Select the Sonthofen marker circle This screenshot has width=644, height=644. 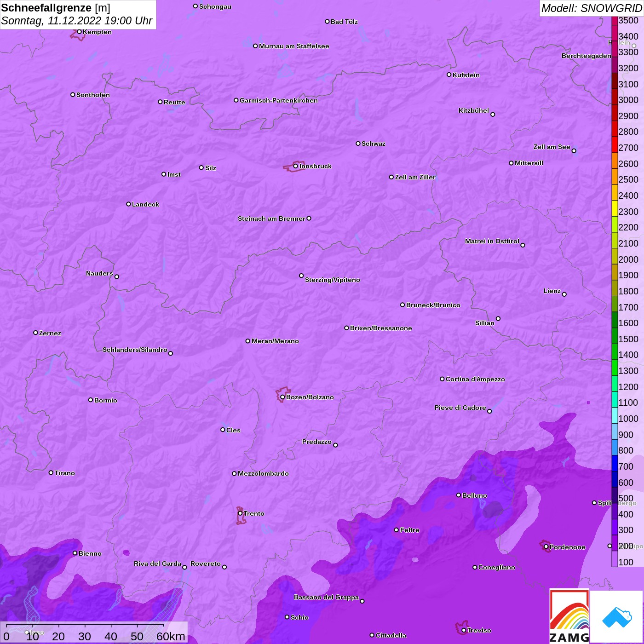73,95
